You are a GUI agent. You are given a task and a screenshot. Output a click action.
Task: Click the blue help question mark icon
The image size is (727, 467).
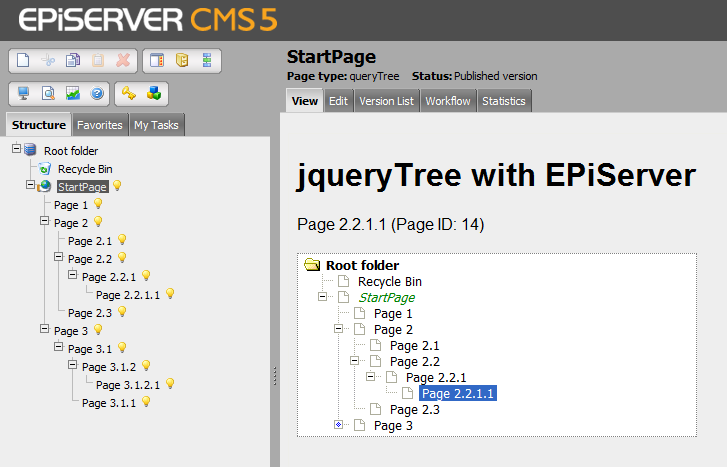pyautogui.click(x=97, y=93)
